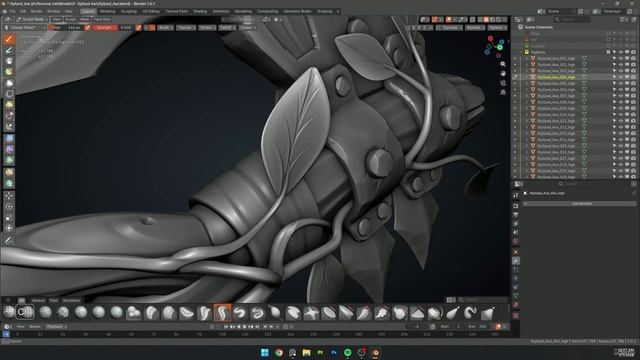640x360 pixels.
Task: Click the Add Modifier button
Action: point(581,203)
